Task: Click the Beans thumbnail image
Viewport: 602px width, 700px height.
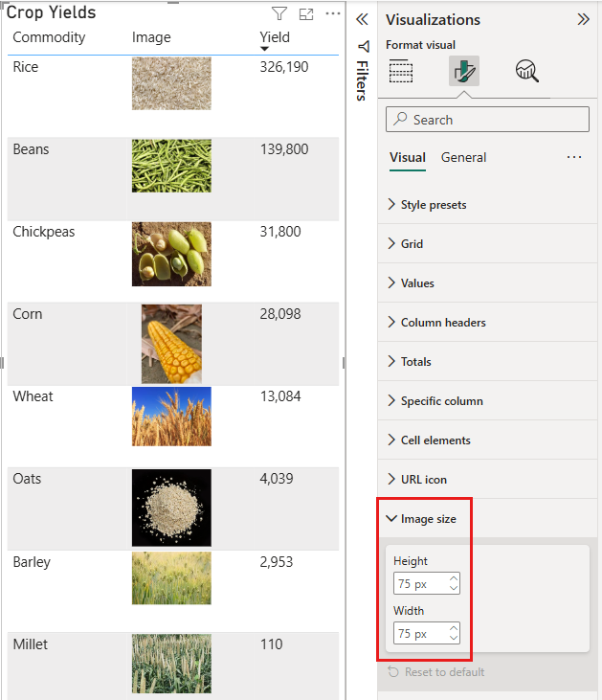Action: 171,166
